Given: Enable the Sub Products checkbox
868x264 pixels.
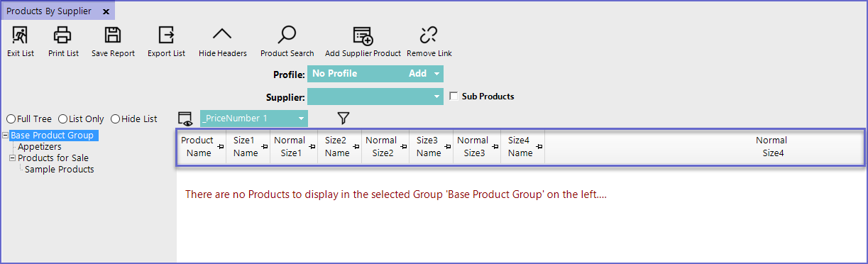Looking at the screenshot, I should [454, 97].
